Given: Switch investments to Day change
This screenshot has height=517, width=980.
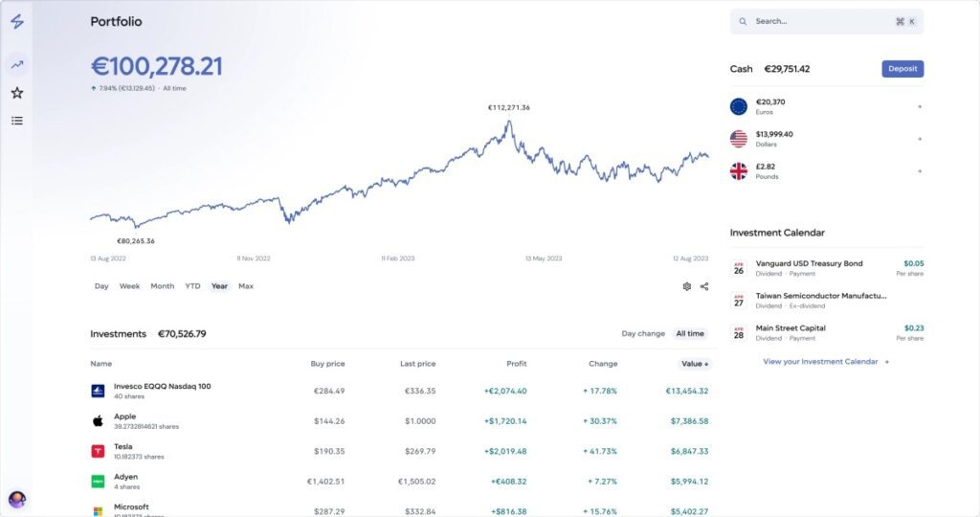Looking at the screenshot, I should coord(642,334).
